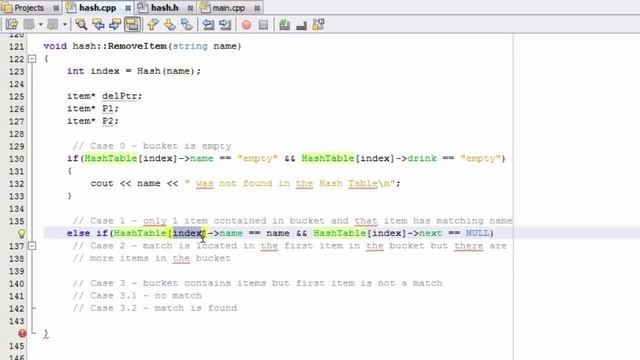Click line number 139 in gutter
The image size is (640, 360).
click(x=16, y=271)
